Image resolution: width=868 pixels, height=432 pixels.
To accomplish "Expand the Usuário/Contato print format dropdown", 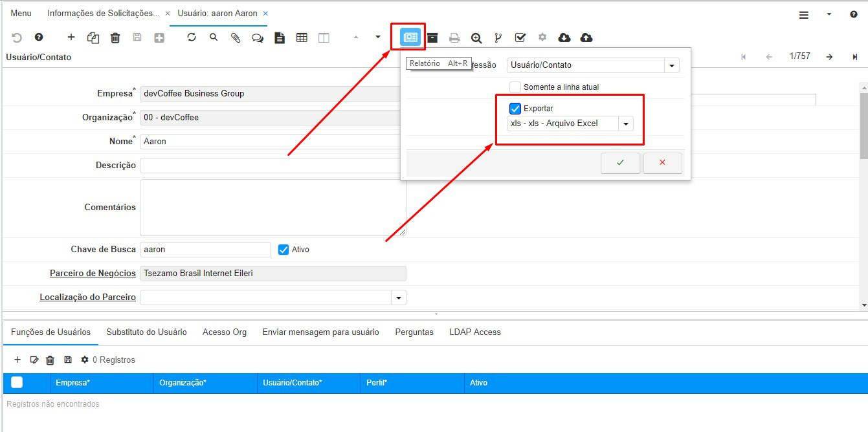I will (671, 65).
